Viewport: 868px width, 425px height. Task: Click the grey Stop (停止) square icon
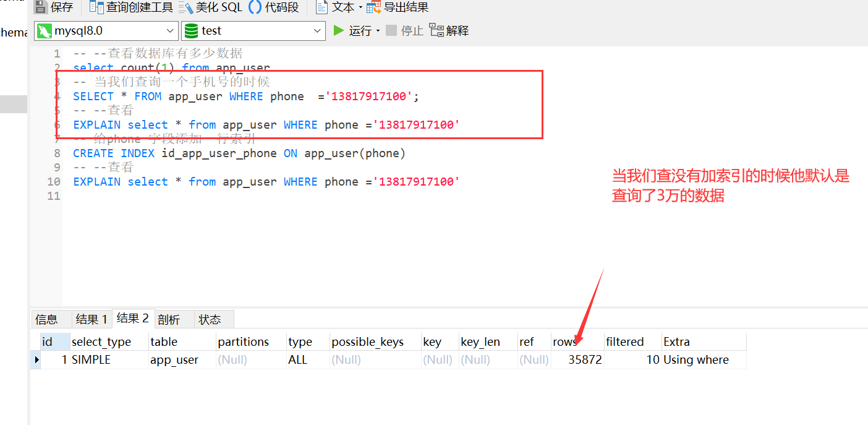click(x=391, y=30)
